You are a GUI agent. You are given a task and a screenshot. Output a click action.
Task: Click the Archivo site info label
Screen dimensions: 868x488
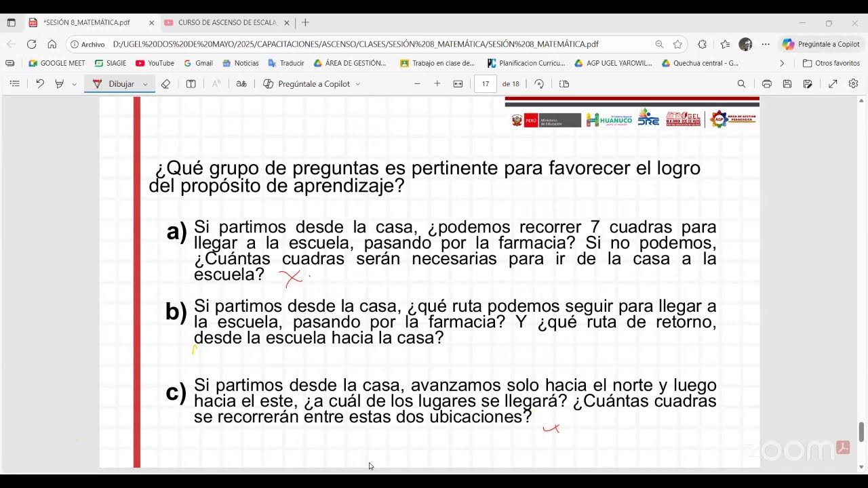click(87, 44)
